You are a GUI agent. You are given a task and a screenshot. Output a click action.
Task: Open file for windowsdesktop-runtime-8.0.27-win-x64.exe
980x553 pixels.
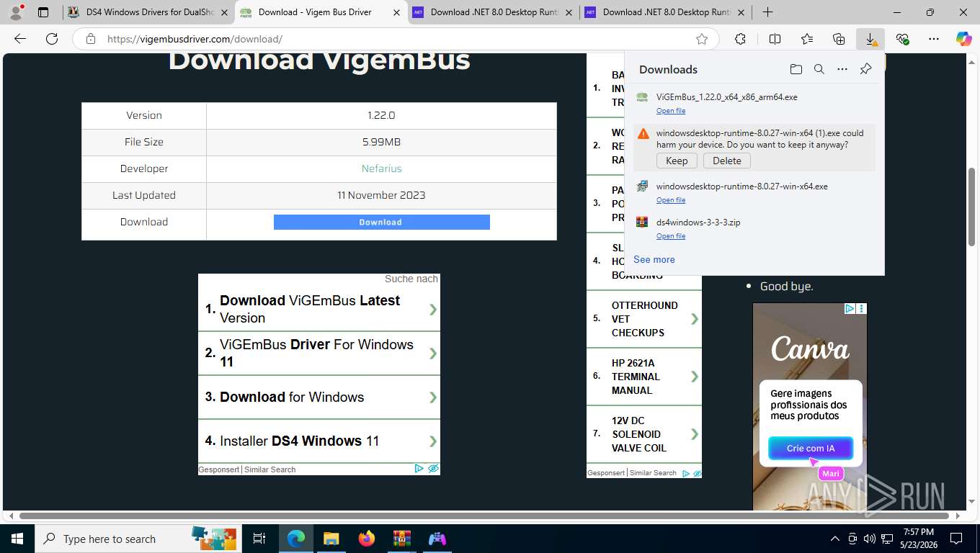coord(671,200)
